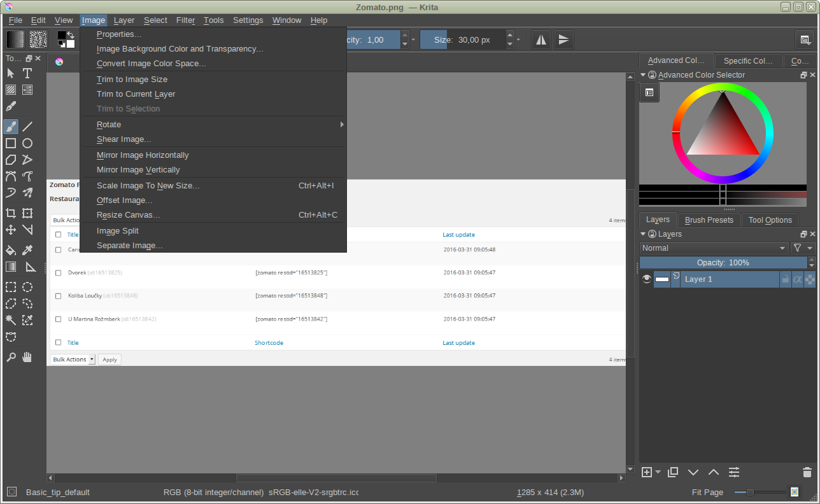Choose the Ellipse shape tool
This screenshot has width=820, height=504.
[27, 143]
